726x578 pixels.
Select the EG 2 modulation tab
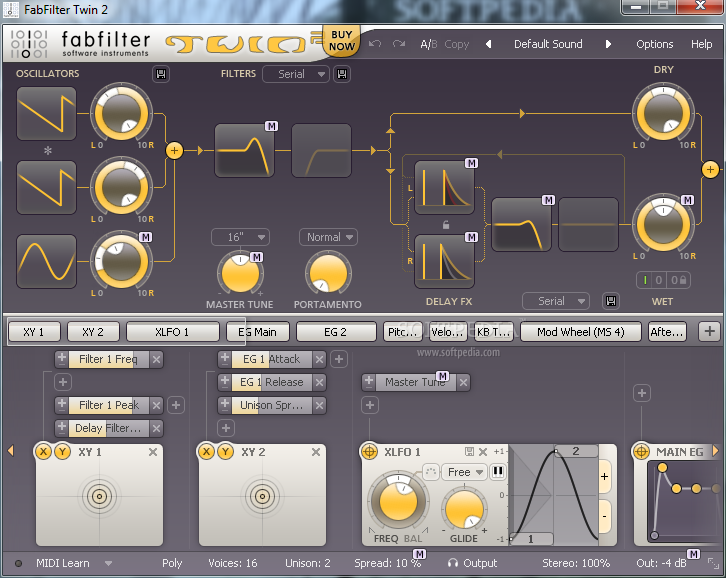pyautogui.click(x=336, y=332)
